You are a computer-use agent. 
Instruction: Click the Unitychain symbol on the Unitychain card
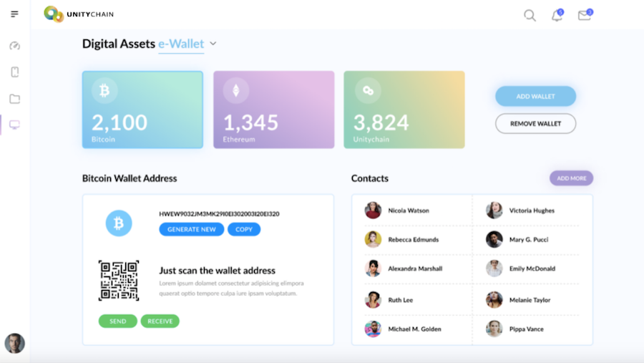368,90
